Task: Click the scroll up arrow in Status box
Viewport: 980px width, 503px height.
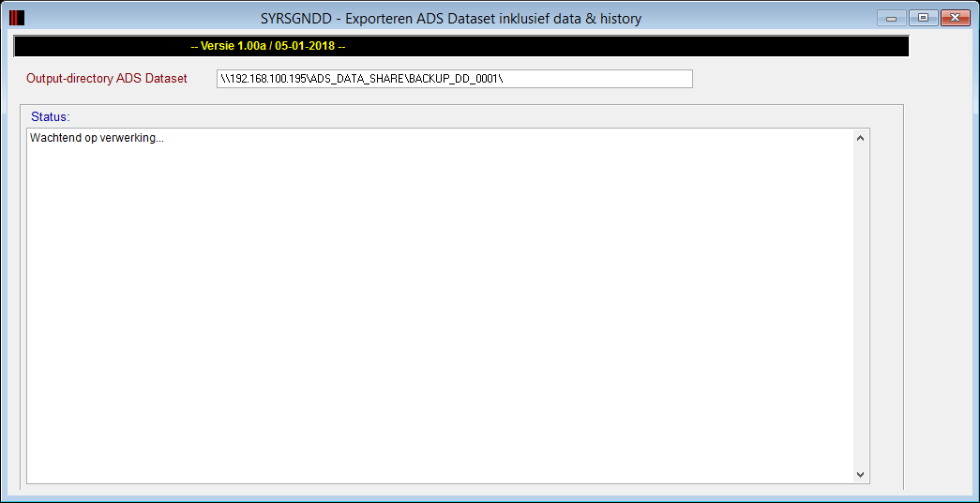Action: coord(860,138)
